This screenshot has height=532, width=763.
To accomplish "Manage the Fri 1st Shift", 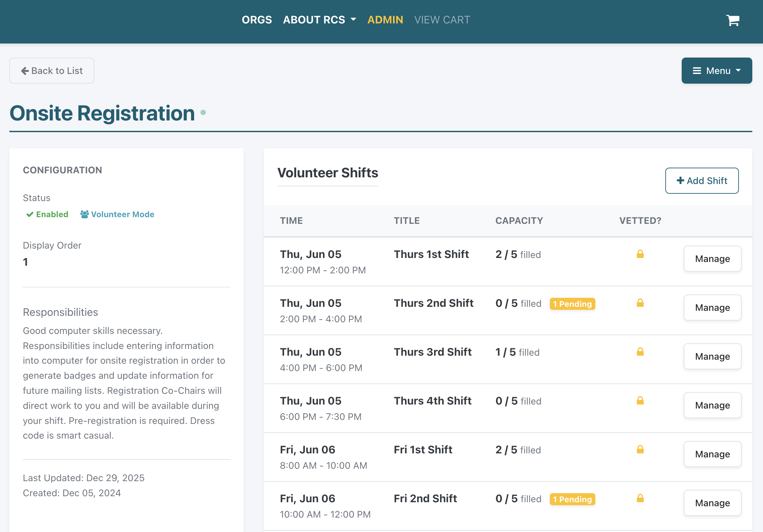I will pyautogui.click(x=712, y=454).
